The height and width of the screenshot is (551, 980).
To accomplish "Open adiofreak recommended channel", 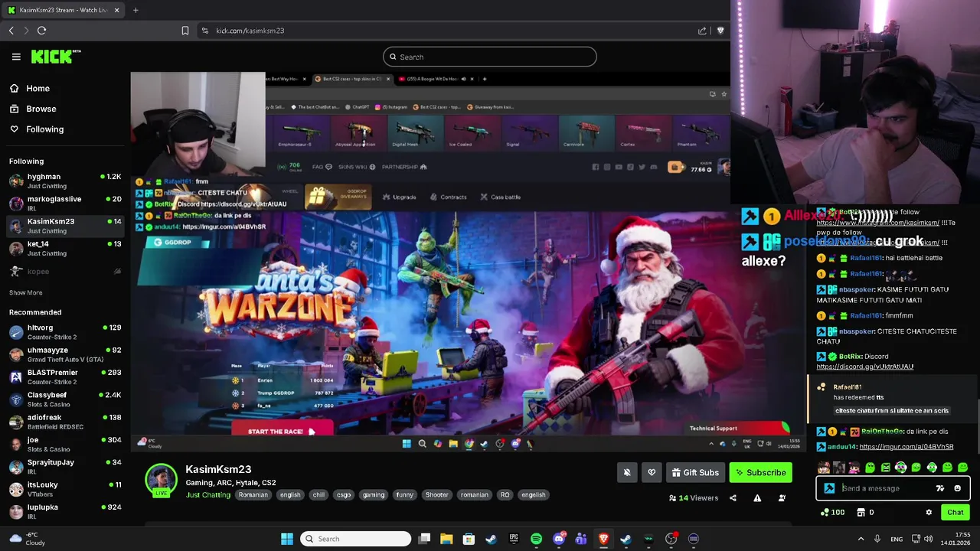I will [x=65, y=422].
